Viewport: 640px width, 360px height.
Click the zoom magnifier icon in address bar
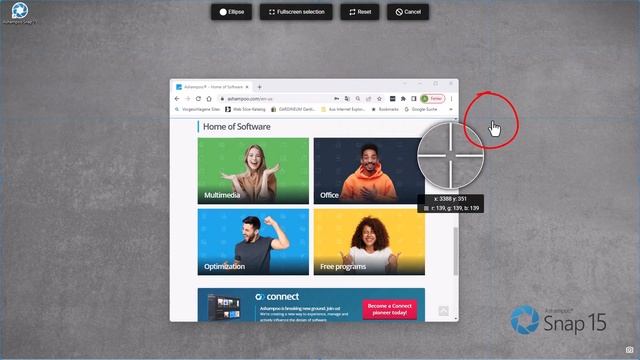[358, 99]
